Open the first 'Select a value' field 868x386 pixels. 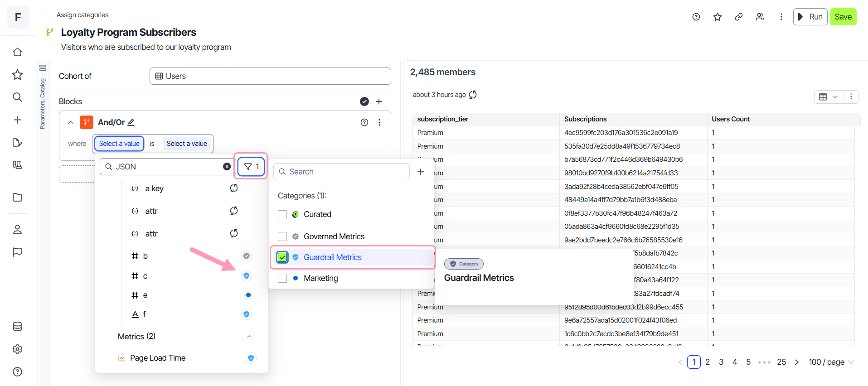119,144
